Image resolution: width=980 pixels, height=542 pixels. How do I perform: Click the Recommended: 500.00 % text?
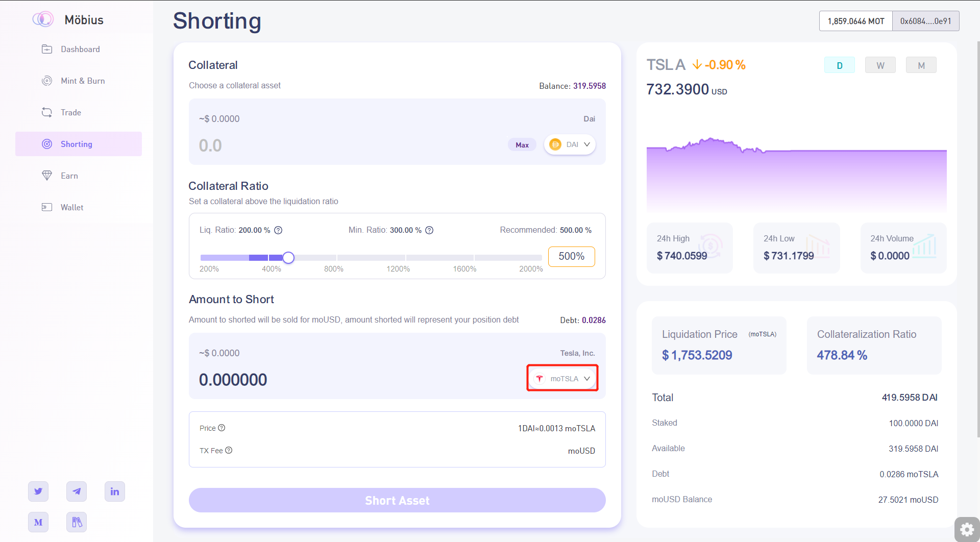pyautogui.click(x=546, y=230)
